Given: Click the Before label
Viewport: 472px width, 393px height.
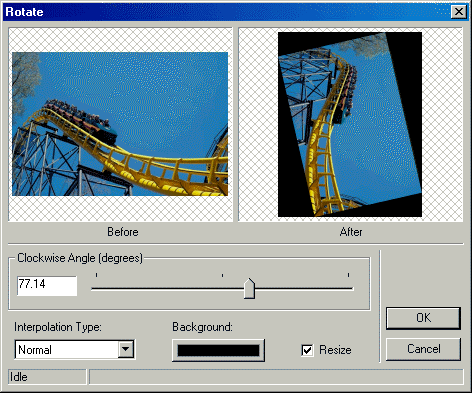Looking at the screenshot, I should click(x=123, y=232).
